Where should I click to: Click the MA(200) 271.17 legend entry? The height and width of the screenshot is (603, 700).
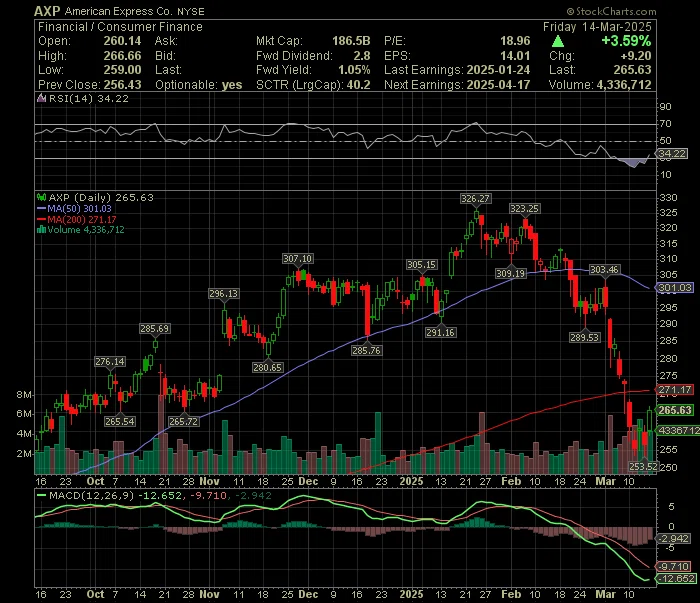click(82, 219)
